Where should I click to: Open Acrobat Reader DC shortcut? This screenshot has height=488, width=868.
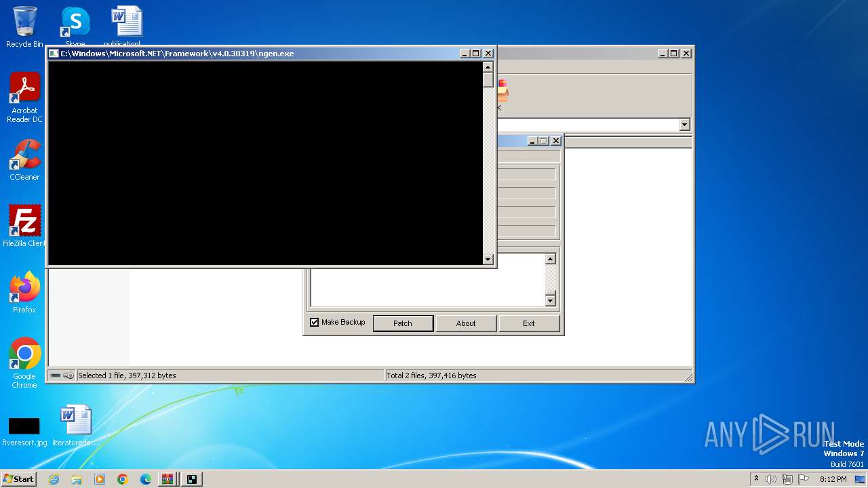click(24, 98)
